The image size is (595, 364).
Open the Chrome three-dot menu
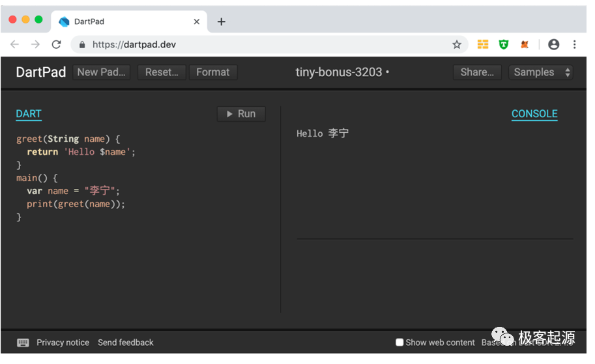click(x=574, y=44)
